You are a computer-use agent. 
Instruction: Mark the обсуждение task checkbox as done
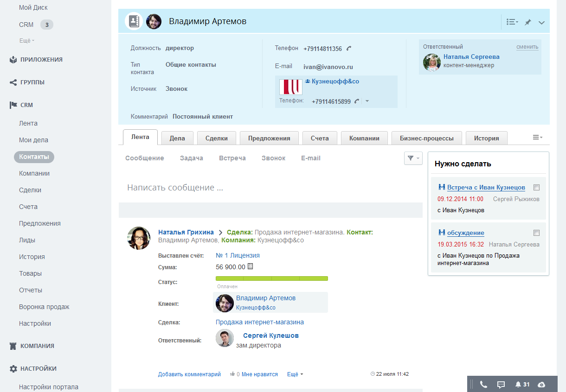537,233
